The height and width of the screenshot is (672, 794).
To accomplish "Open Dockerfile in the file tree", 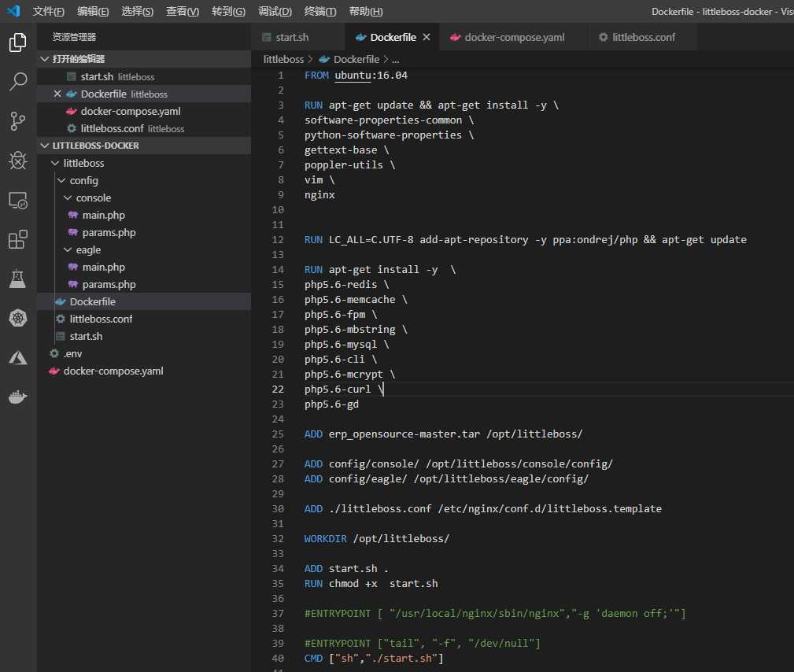I will point(144,301).
